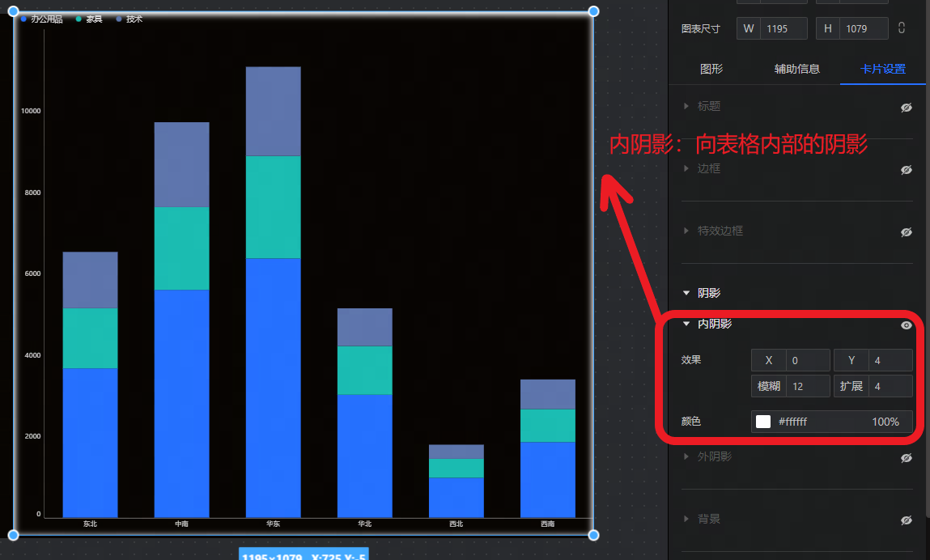The image size is (930, 560).
Task: Click the 模糊 blur value field
Action: (x=807, y=386)
